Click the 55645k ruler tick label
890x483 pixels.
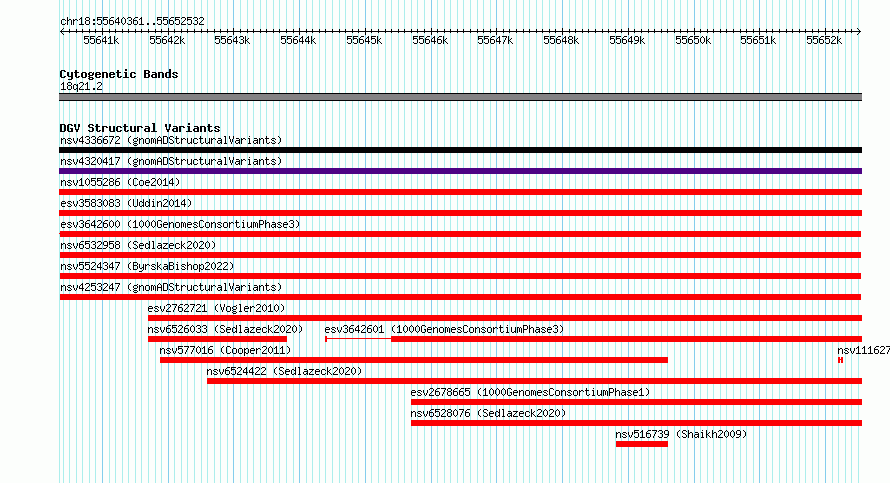point(364,40)
